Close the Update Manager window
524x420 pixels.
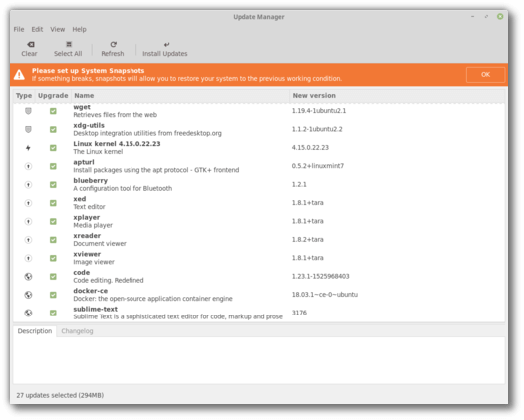tap(500, 16)
